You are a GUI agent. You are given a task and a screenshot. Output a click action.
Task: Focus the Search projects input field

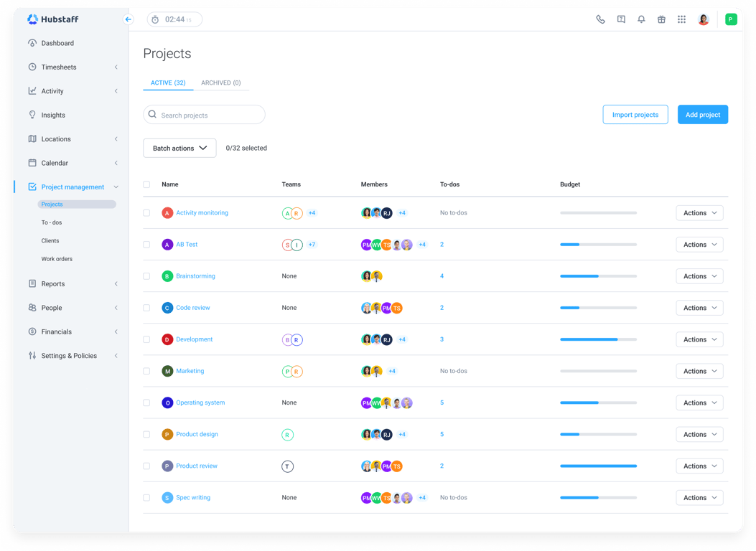click(204, 115)
